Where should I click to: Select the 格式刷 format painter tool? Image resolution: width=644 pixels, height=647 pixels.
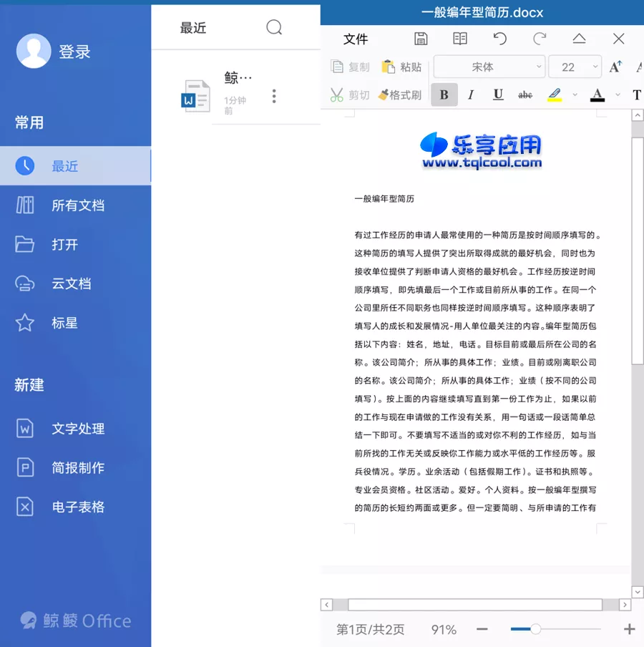point(399,94)
